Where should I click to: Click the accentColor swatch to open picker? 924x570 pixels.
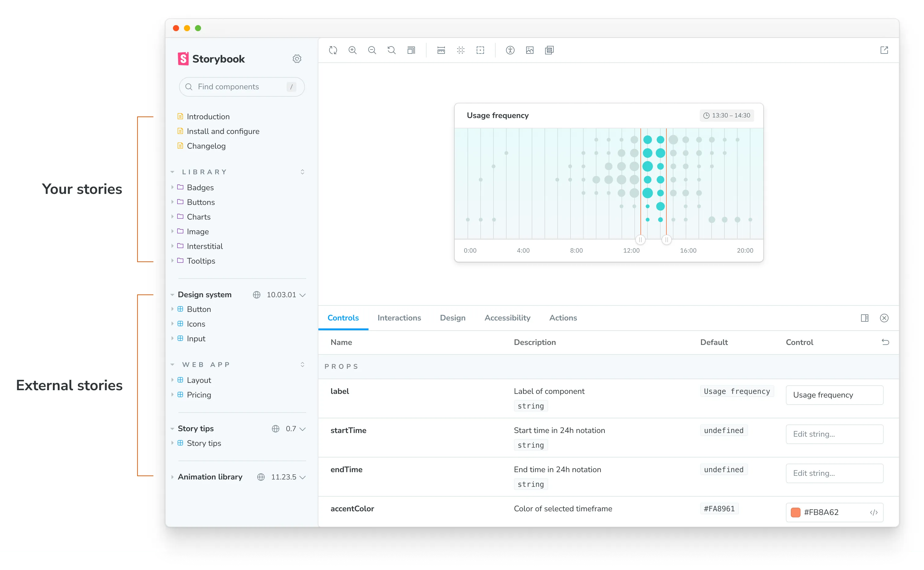(796, 513)
